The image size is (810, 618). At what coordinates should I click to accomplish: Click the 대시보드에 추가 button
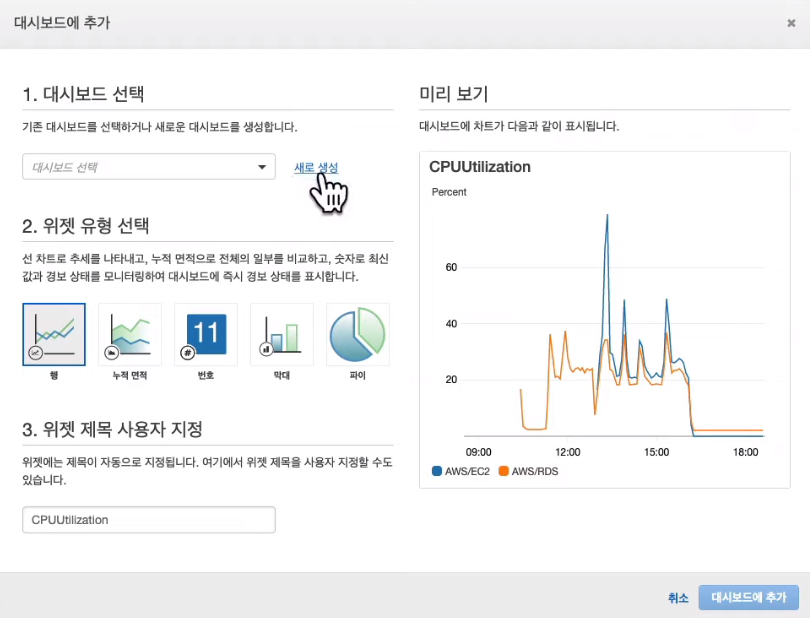[749, 597]
